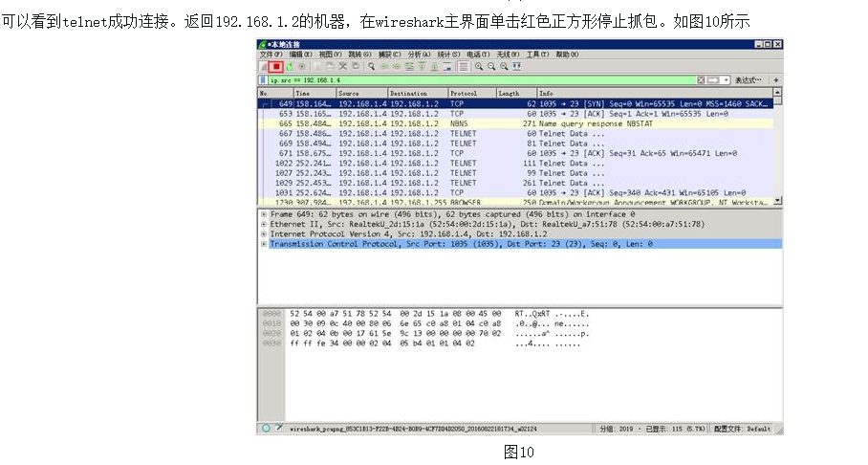This screenshot has height=465, width=868.
Task: Zoom out of the packet text
Action: (491, 67)
